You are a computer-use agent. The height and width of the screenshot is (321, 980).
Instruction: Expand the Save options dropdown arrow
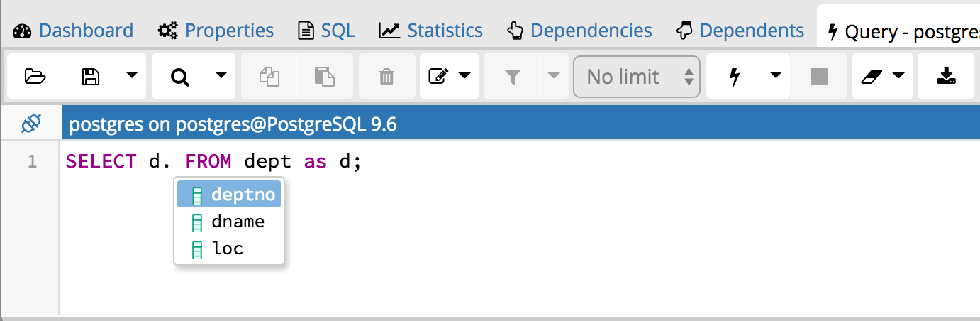tap(132, 76)
